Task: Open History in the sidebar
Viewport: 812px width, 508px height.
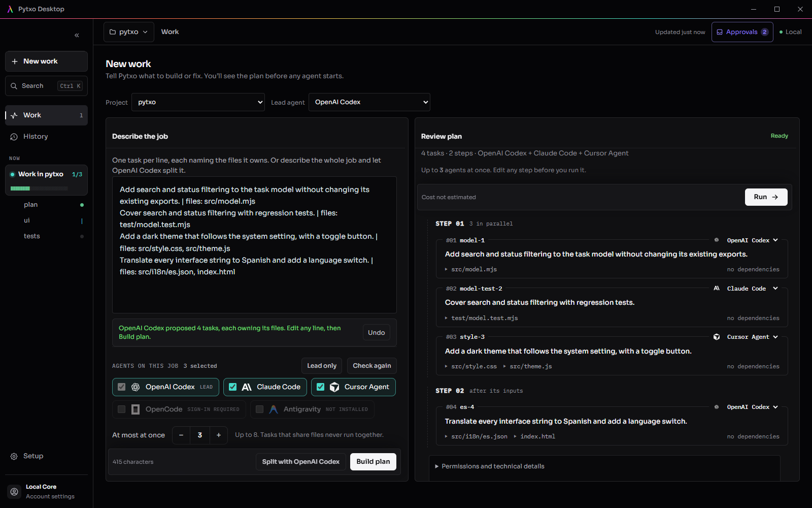Action: pos(46,137)
